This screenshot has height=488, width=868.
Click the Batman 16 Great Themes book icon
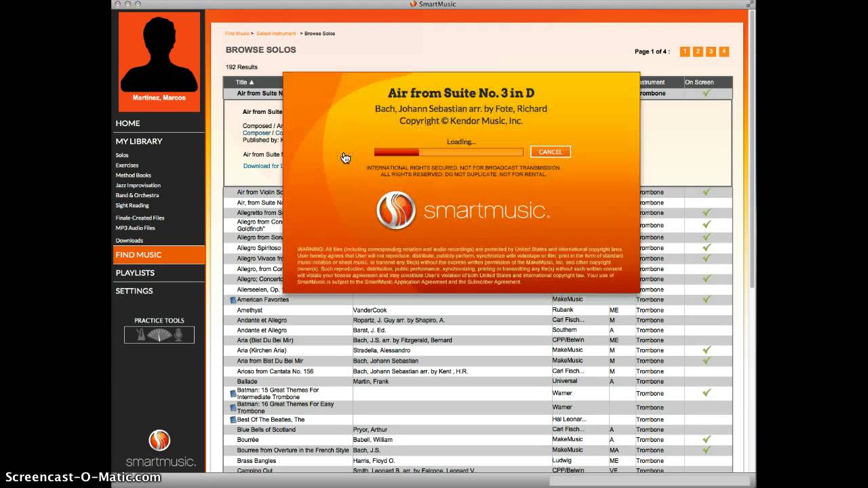(x=233, y=407)
